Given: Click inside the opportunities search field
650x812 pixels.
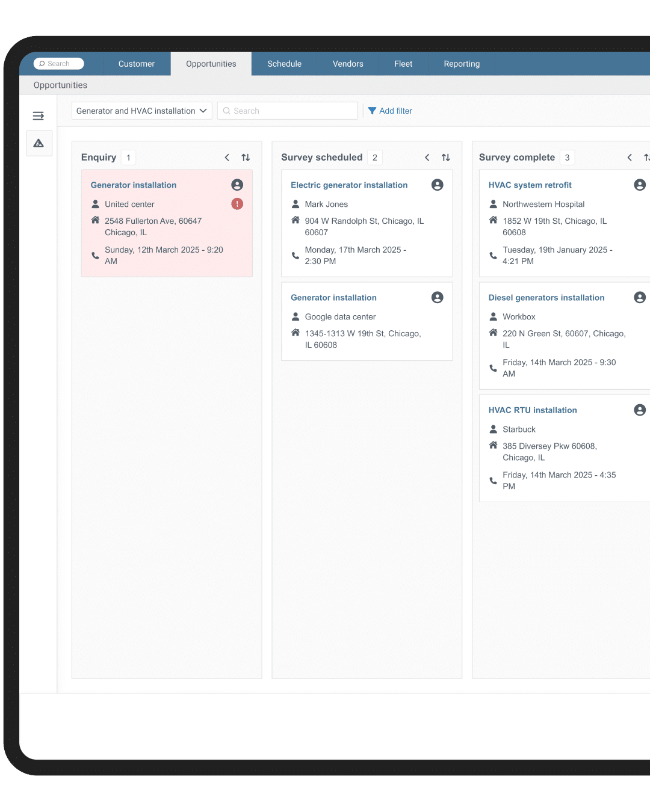Looking at the screenshot, I should point(287,111).
